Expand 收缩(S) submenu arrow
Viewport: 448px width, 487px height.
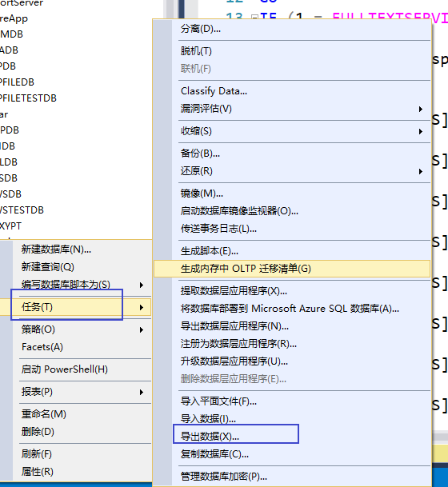[x=420, y=131]
